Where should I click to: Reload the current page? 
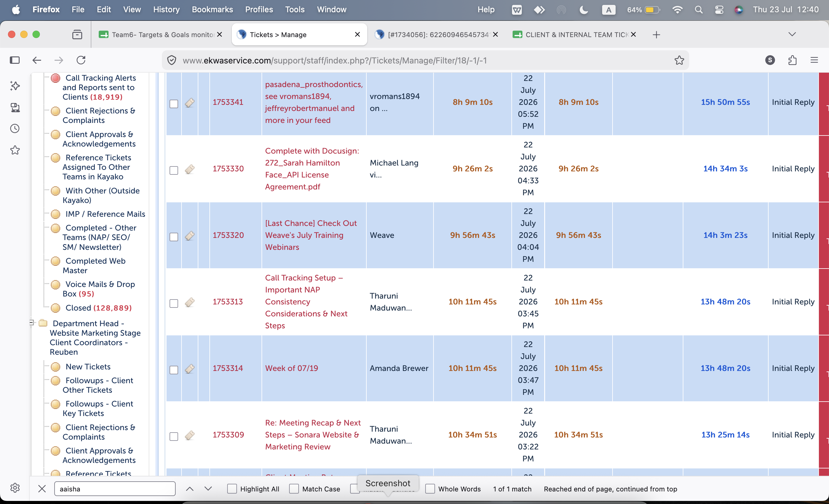coord(81,60)
